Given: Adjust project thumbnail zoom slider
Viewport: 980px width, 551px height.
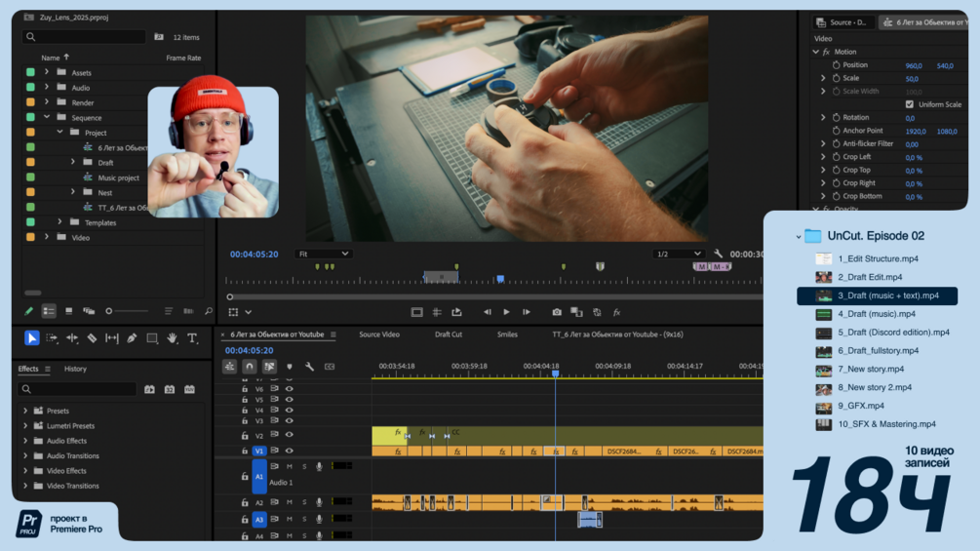Looking at the screenshot, I should click(x=126, y=310).
